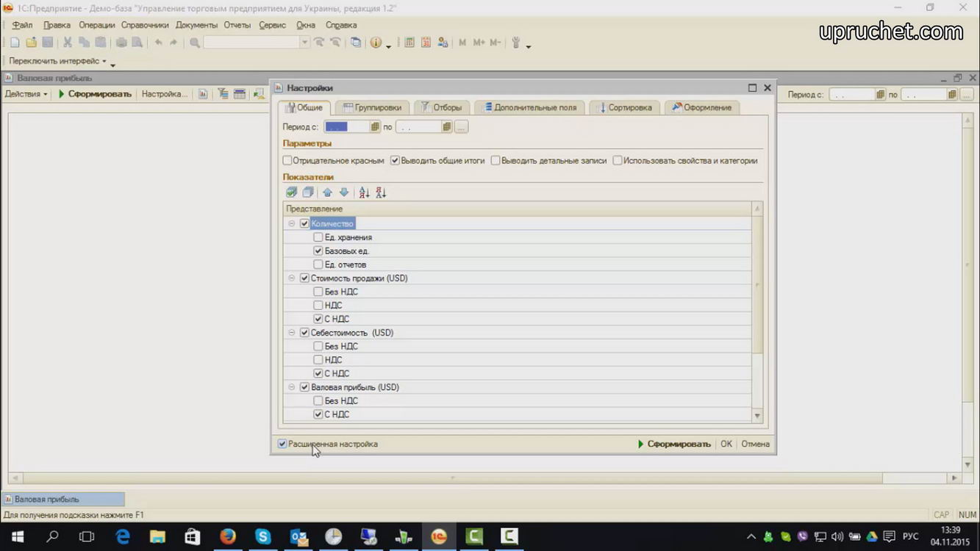Click the Период с date field in Настройки
Image resolution: width=980 pixels, height=551 pixels.
click(346, 127)
